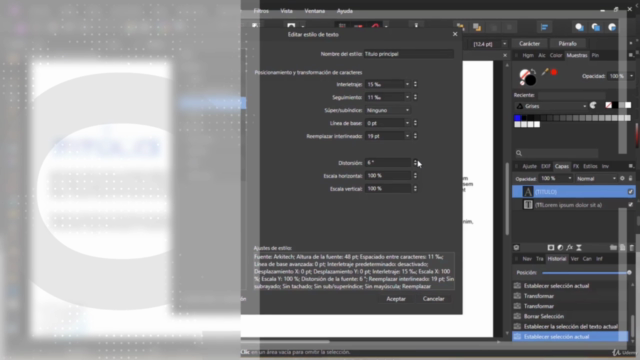Click the red recent color dot beside eyedropper
This screenshot has width=640, height=360.
click(554, 72)
